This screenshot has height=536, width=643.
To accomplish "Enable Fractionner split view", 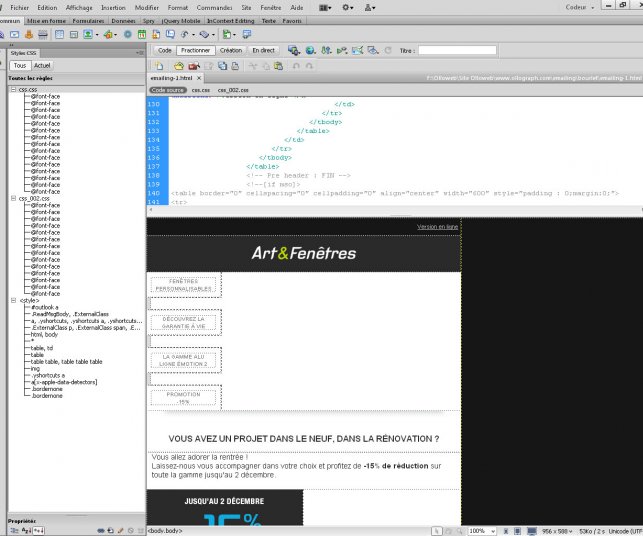I will coord(194,49).
